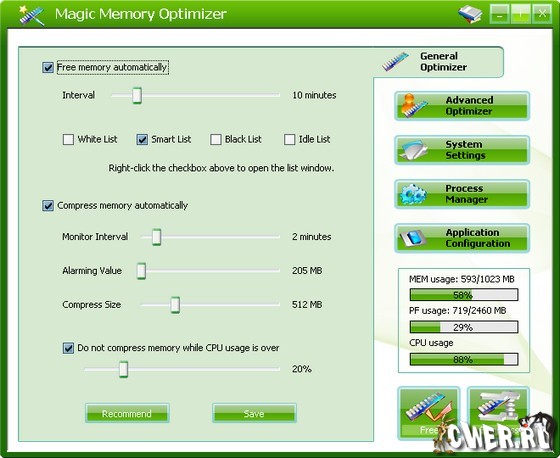The height and width of the screenshot is (458, 560).
Task: Uncheck Free memory automatically
Action: click(x=48, y=67)
